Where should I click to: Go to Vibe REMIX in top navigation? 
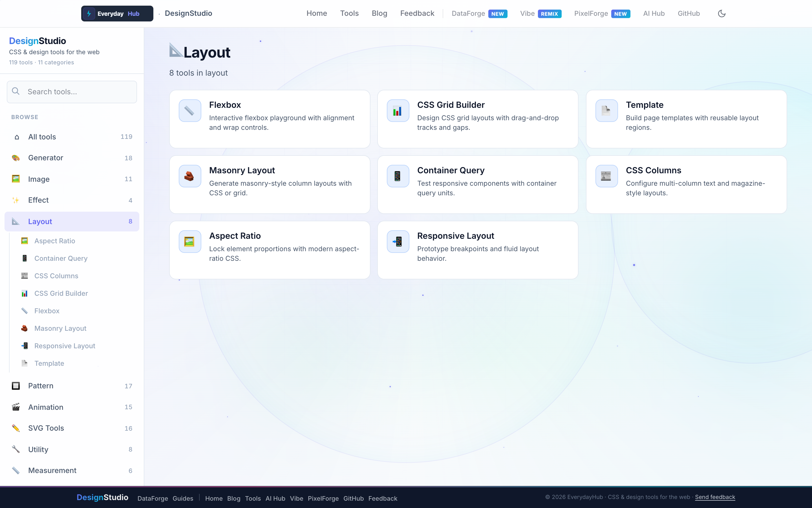[540, 14]
